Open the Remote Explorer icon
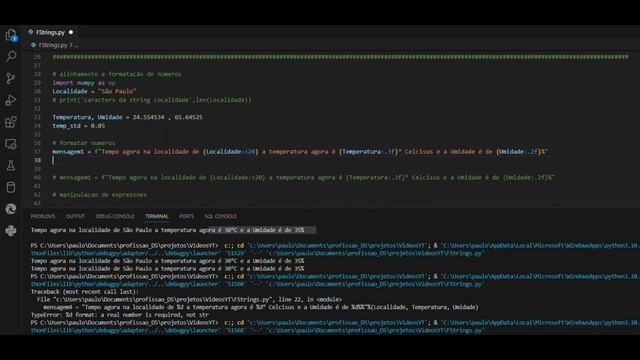 pyautogui.click(x=11, y=144)
